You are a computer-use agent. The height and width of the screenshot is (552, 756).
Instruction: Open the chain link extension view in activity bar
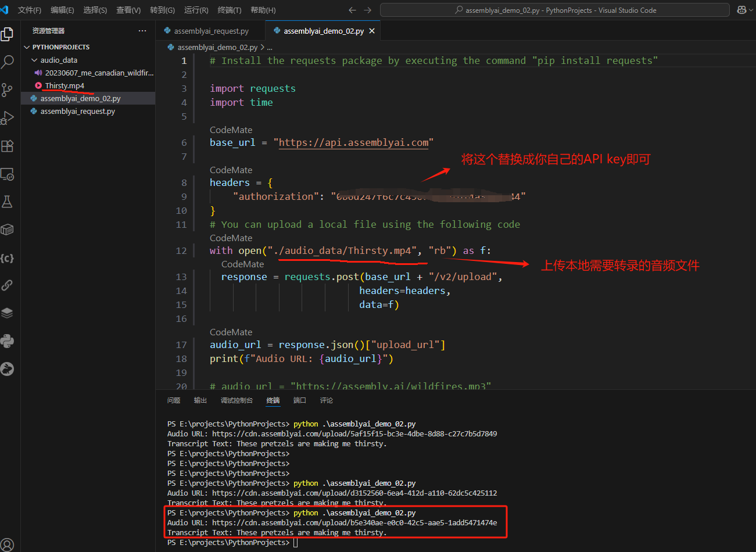point(8,285)
